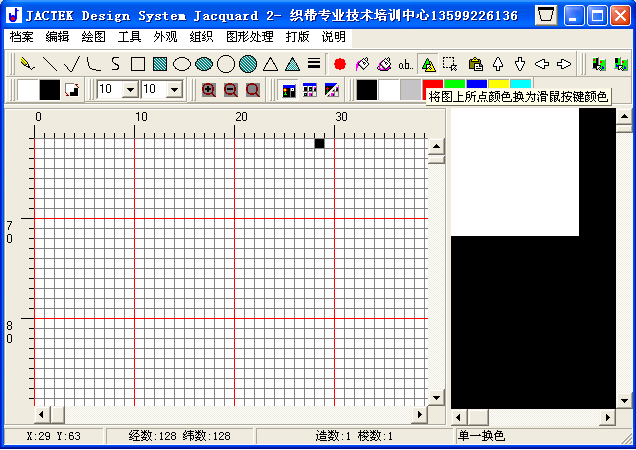Pick the black palette swatch
Screen dimensions: 636x450
tap(367, 90)
